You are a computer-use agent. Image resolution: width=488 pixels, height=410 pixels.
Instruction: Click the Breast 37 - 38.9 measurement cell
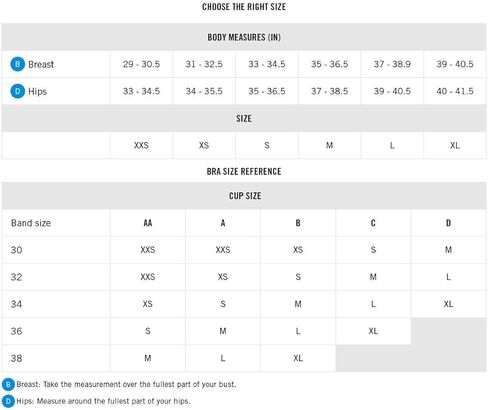pyautogui.click(x=392, y=64)
